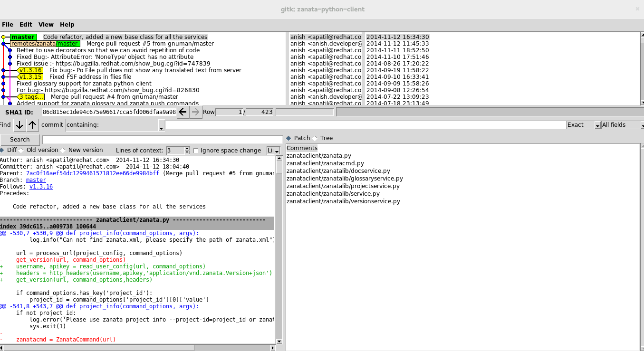Select commit 'For bug:-' bugzilla 826830 row
Viewport: 644px width, 351px height.
[x=108, y=90]
